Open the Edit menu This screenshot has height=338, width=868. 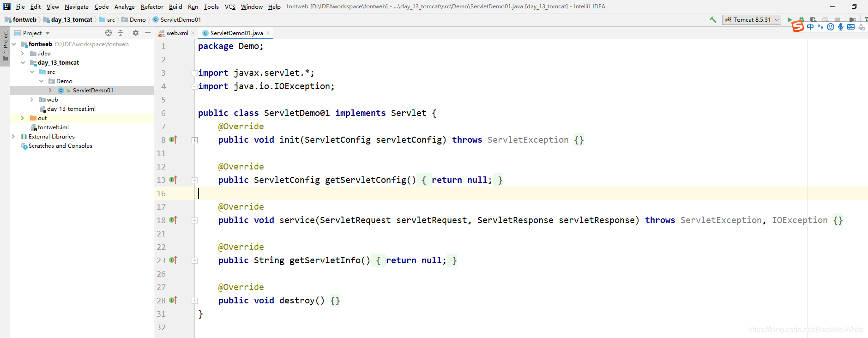(36, 6)
